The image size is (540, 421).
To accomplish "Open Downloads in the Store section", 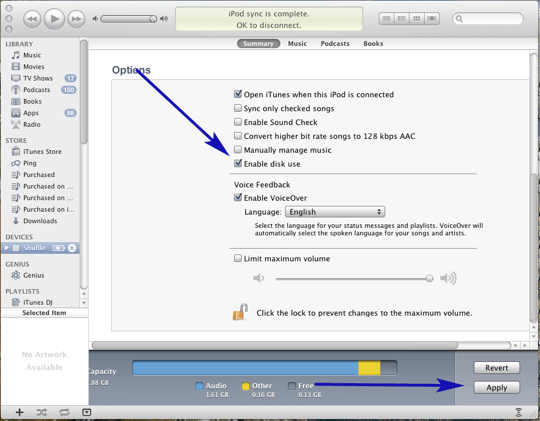I will tap(40, 221).
